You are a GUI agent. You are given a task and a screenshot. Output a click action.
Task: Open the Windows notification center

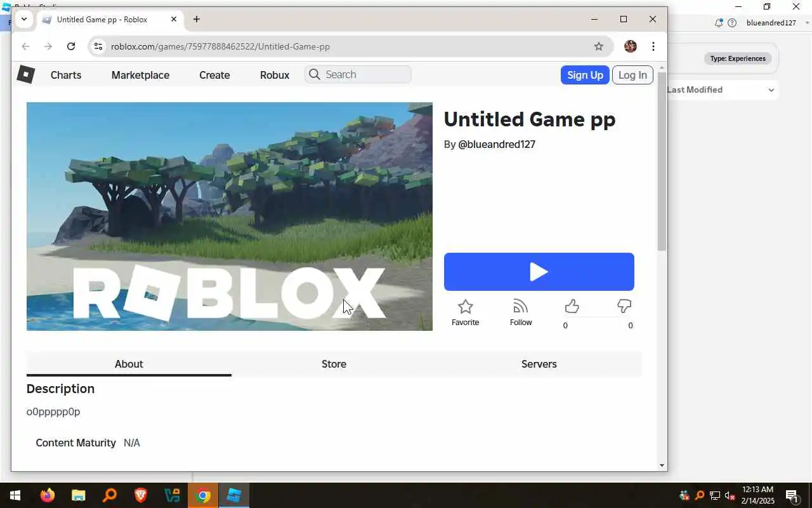point(792,495)
